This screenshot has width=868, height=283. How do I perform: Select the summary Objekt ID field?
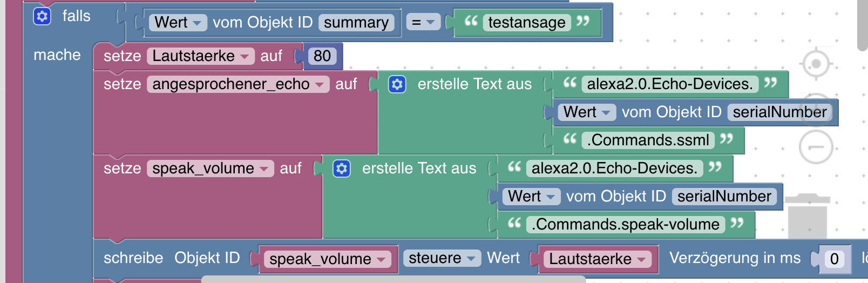click(356, 23)
